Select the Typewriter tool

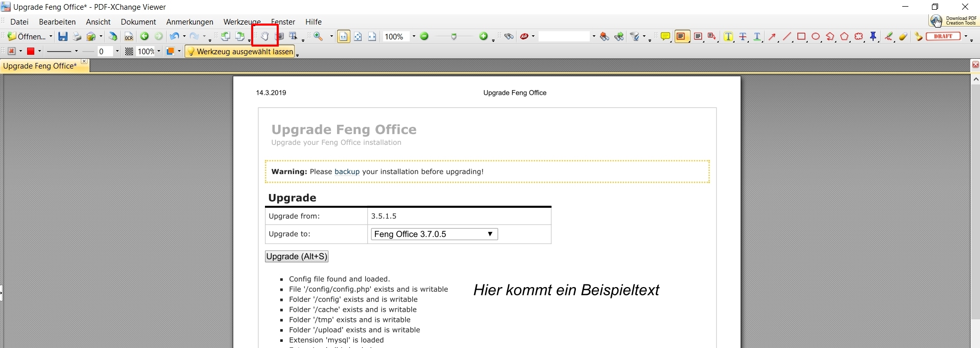point(682,36)
